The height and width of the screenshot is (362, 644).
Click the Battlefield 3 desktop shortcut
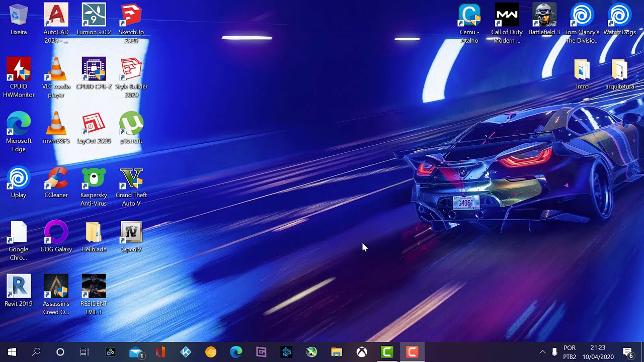pos(544,20)
